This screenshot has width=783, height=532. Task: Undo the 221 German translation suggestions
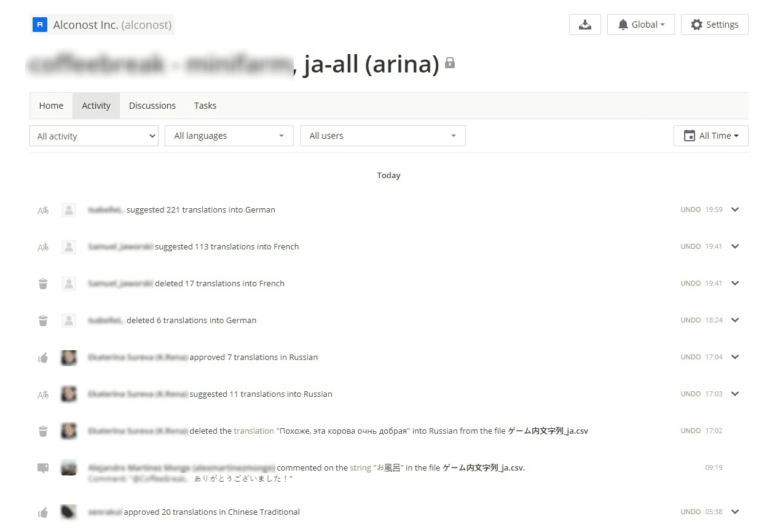690,209
